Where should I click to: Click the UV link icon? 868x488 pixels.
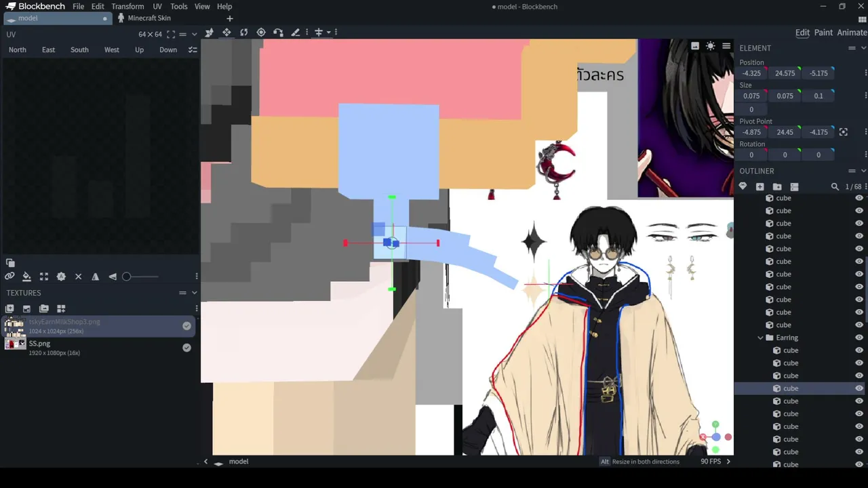[x=9, y=277]
